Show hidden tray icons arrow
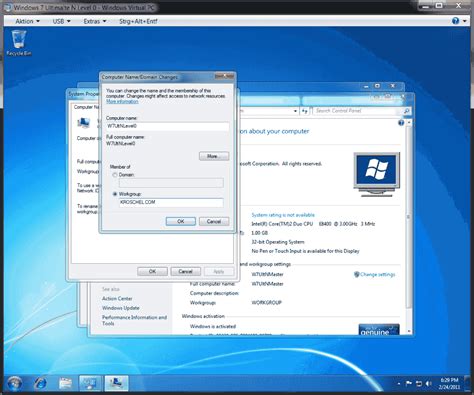This screenshot has height=395, width=474. (x=399, y=384)
